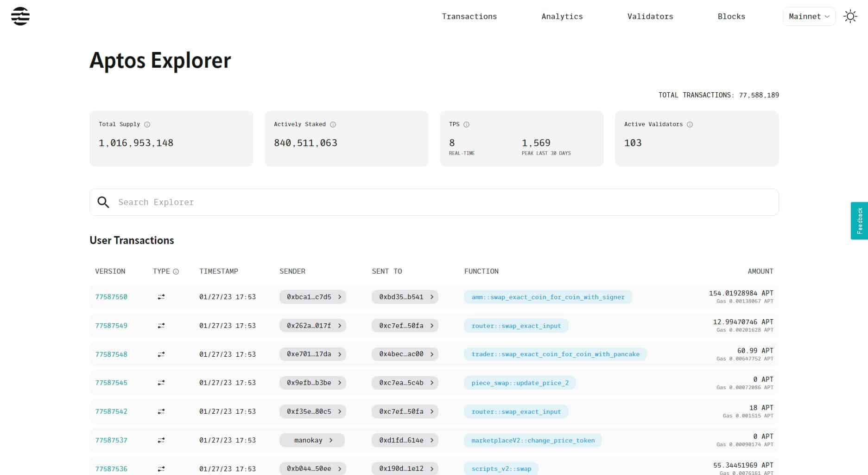Open transaction version 77587537

[x=111, y=440]
